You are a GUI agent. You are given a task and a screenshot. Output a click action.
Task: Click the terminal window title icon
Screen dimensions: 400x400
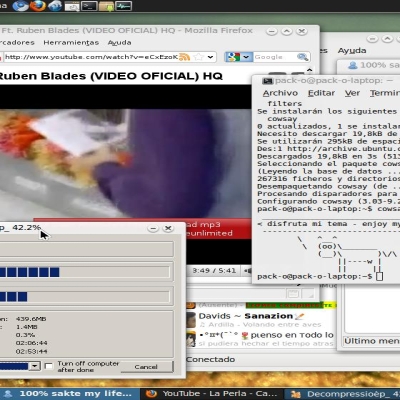point(267,81)
